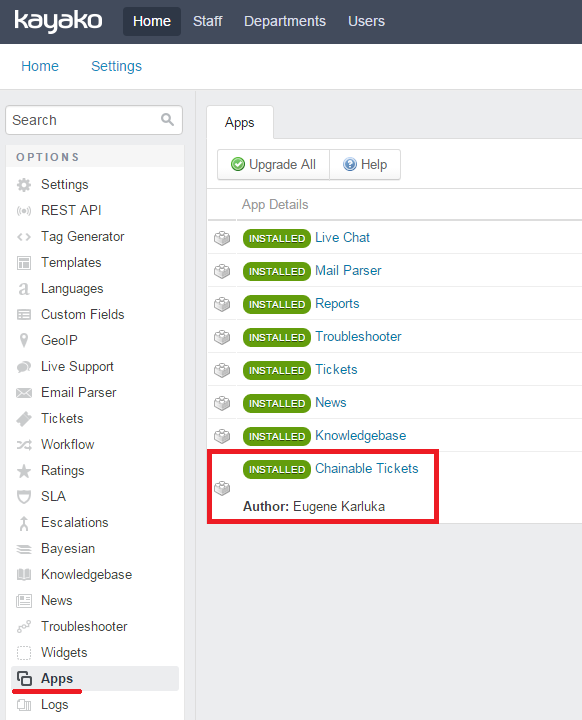Viewport: 582px width, 720px height.
Task: Select Tag Generator in the sidebar
Action: (83, 236)
